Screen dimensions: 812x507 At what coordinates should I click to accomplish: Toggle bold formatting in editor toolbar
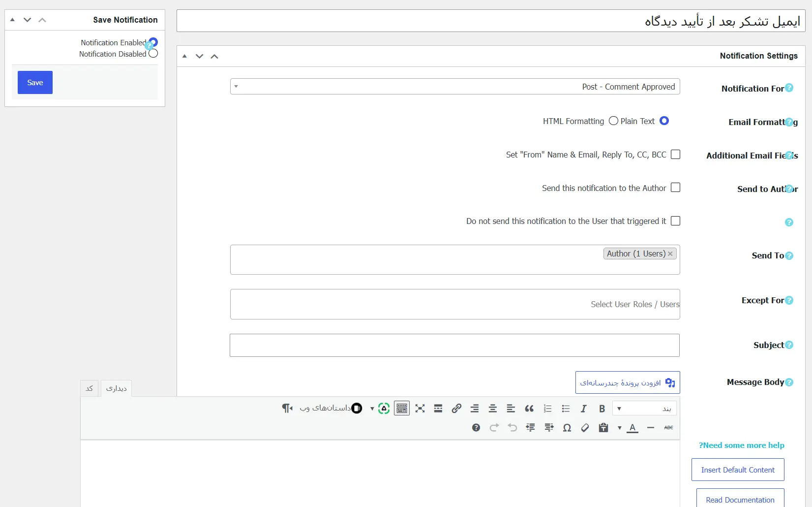tap(601, 409)
